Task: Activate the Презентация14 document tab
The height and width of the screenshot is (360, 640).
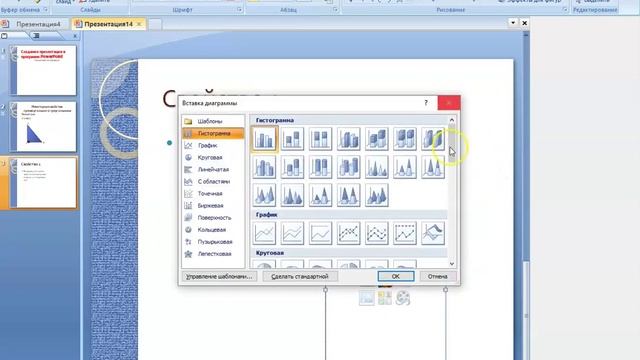Action: tap(108, 24)
